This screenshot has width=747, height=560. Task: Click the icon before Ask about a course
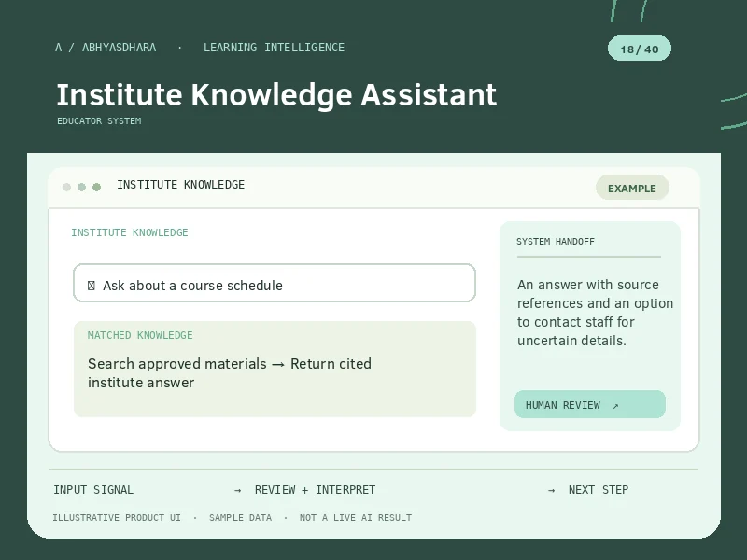tap(91, 286)
